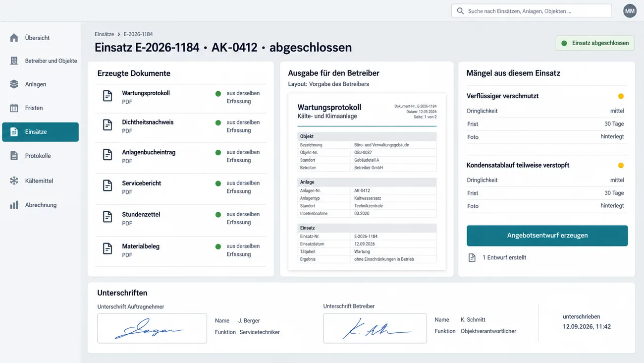Click the Fristen calendar icon

coord(14,108)
